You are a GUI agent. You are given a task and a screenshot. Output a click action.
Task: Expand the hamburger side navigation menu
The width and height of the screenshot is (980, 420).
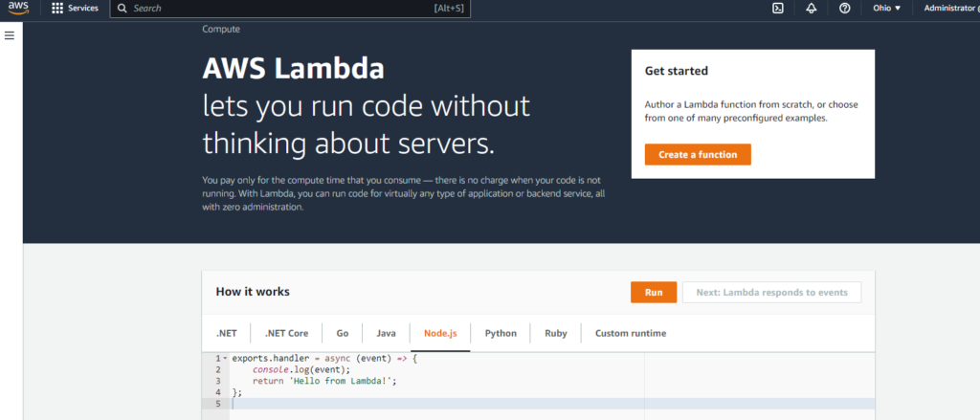tap(10, 35)
